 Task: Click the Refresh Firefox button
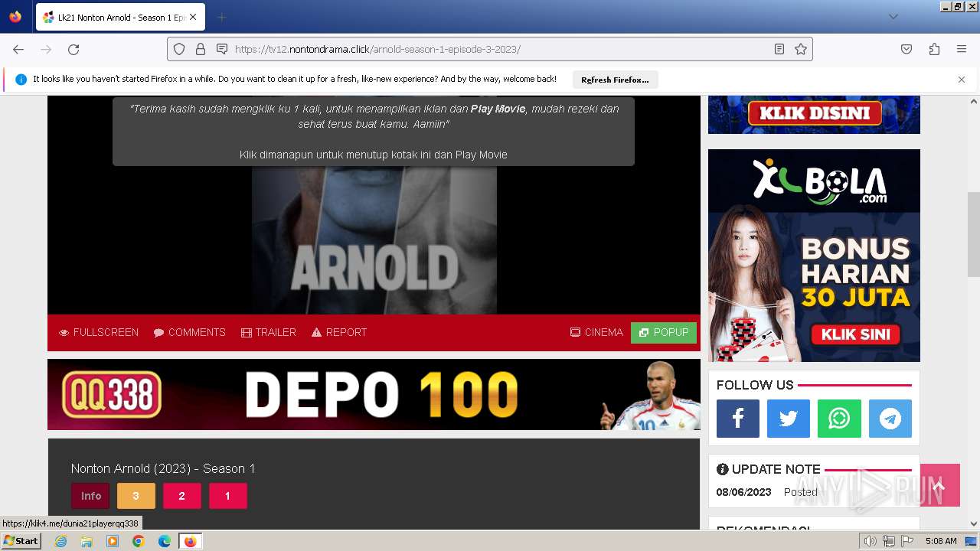[615, 80]
